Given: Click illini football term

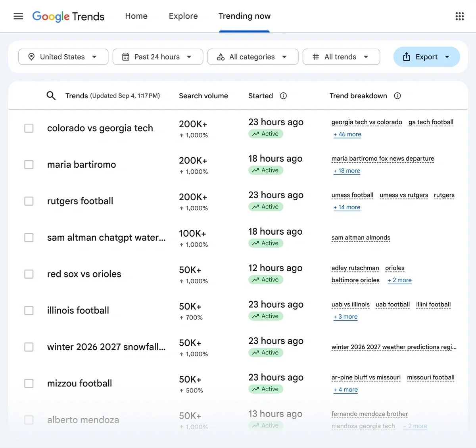Looking at the screenshot, I should pos(434,304).
